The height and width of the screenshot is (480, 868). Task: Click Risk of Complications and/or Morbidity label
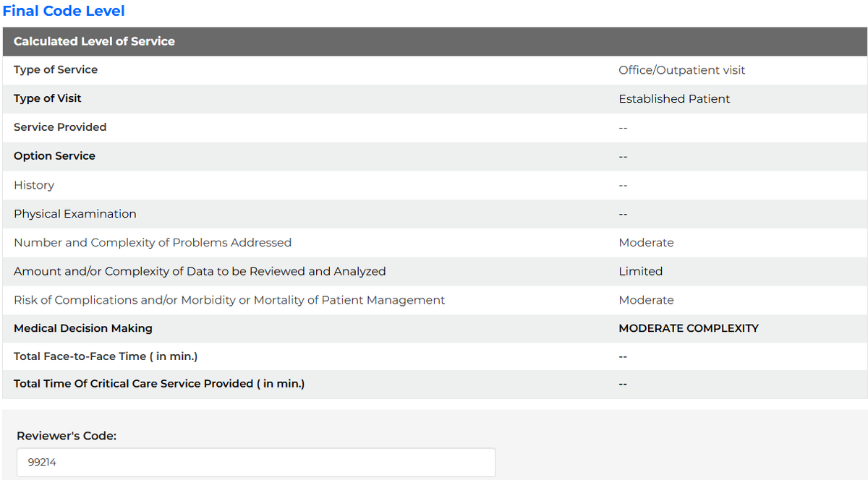(229, 300)
